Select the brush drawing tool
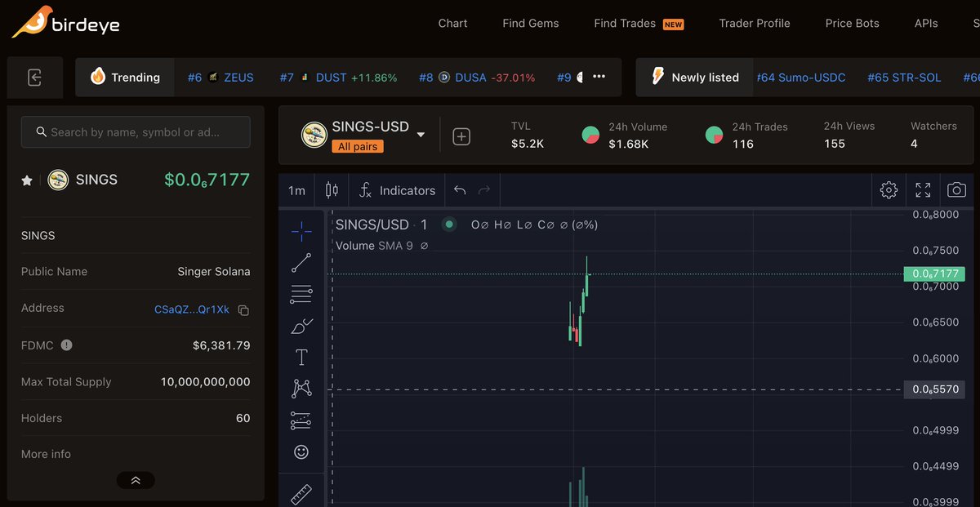 (x=301, y=326)
